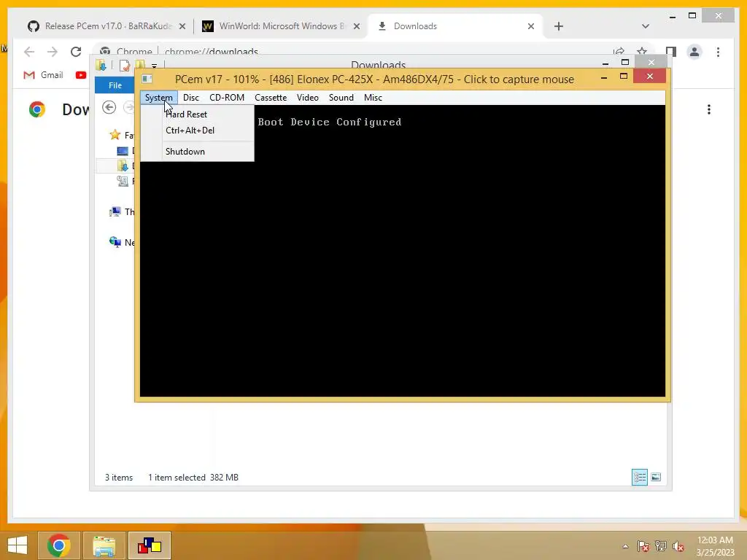Open Chrome profile avatar
The height and width of the screenshot is (560, 747).
[x=694, y=52]
